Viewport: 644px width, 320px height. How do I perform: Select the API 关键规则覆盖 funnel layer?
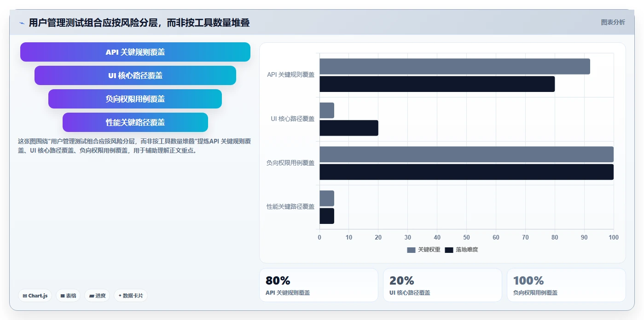(x=135, y=52)
